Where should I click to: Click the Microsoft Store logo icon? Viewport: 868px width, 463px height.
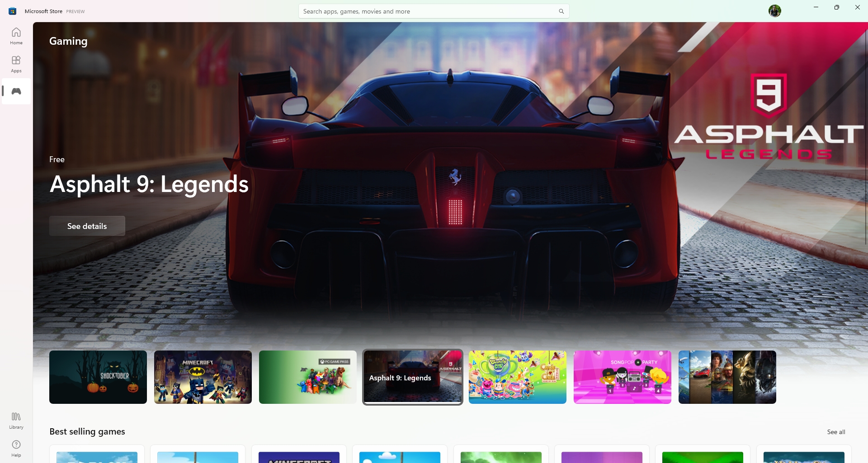click(13, 11)
